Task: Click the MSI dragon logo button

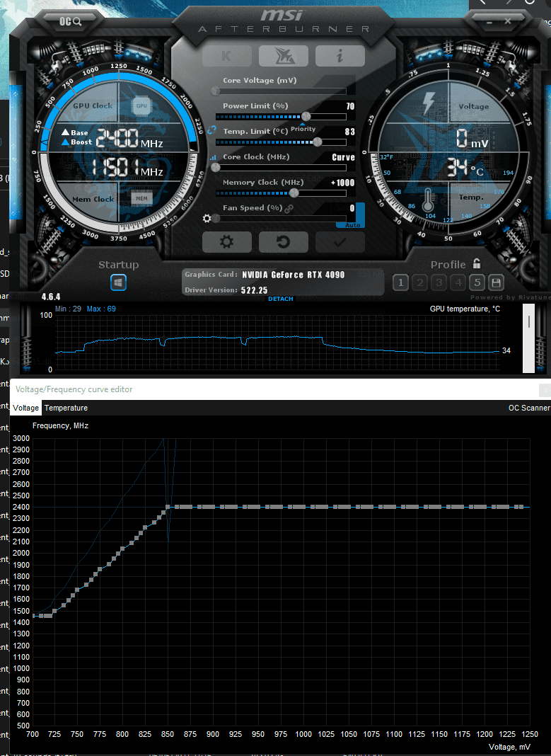Action: 284,56
